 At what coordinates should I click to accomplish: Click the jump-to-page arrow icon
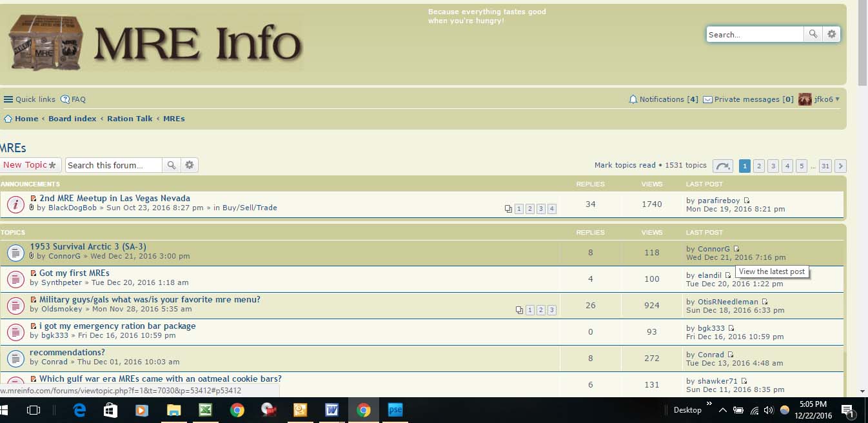tap(722, 166)
